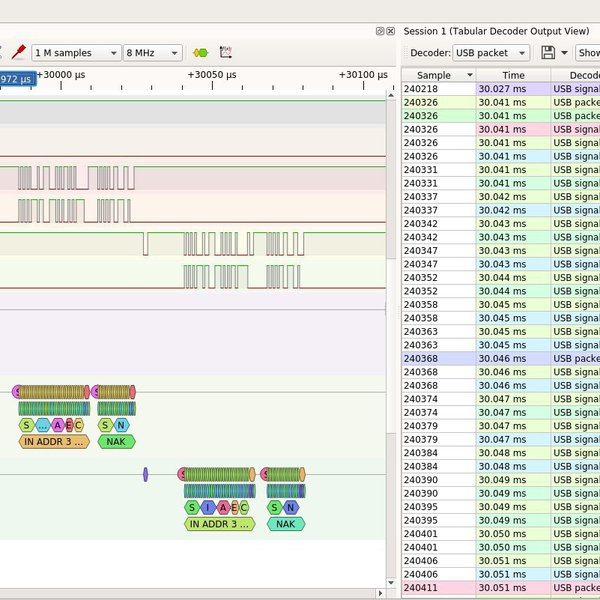Click the green SYNC 'S' annotation in upper decoder
Viewport: 600px width, 600px height.
click(x=26, y=425)
